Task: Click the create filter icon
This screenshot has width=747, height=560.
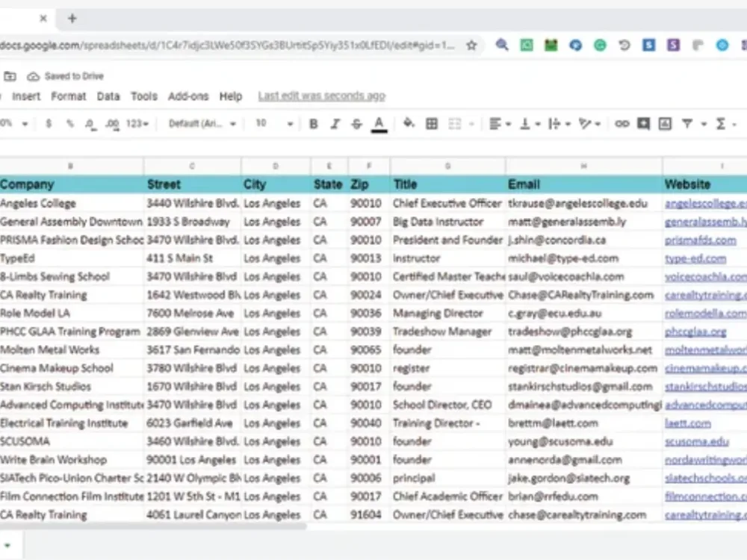Action: 687,124
